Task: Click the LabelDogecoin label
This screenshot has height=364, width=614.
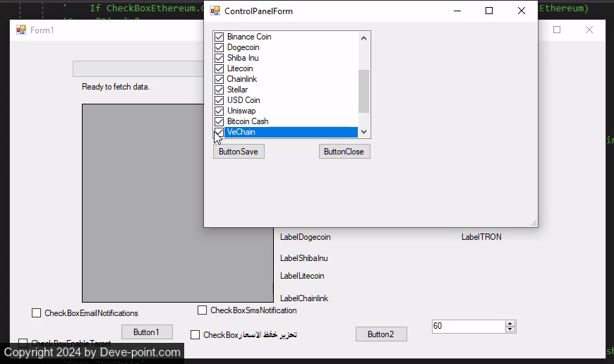Action: click(x=306, y=237)
